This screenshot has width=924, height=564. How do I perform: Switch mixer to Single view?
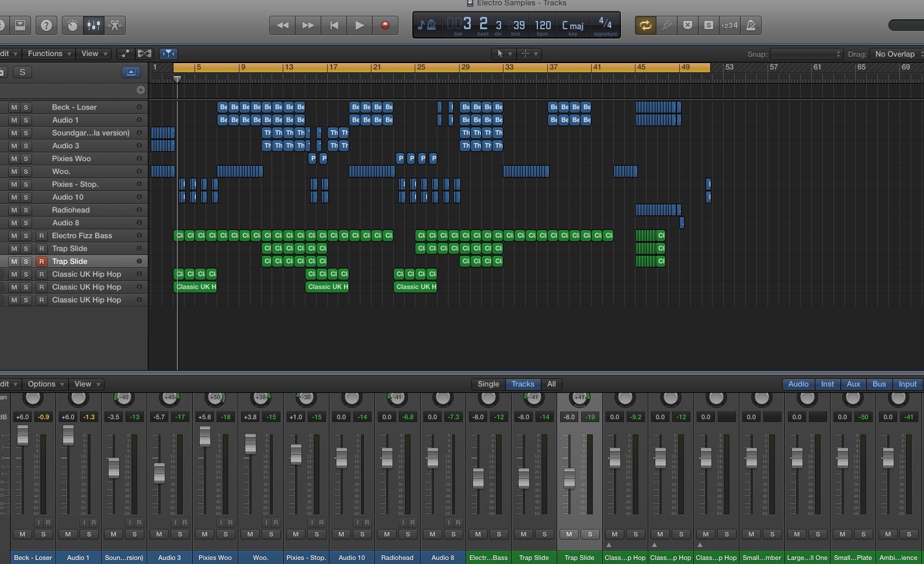[x=488, y=384]
